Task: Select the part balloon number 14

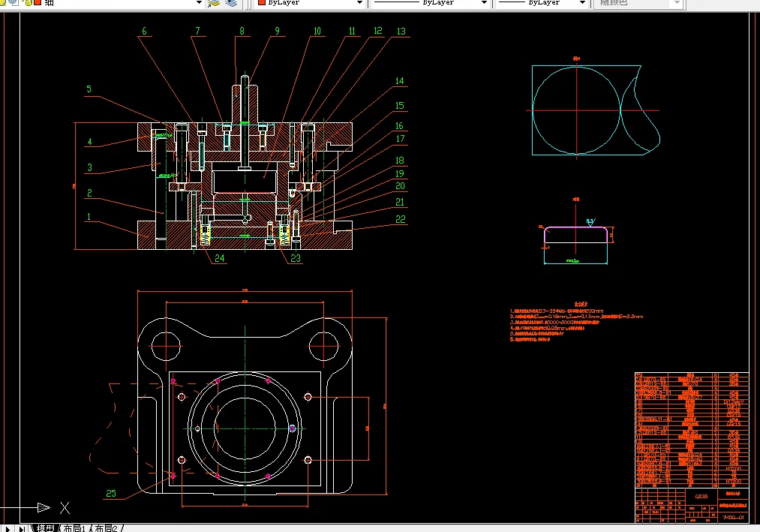Action: pos(399,81)
